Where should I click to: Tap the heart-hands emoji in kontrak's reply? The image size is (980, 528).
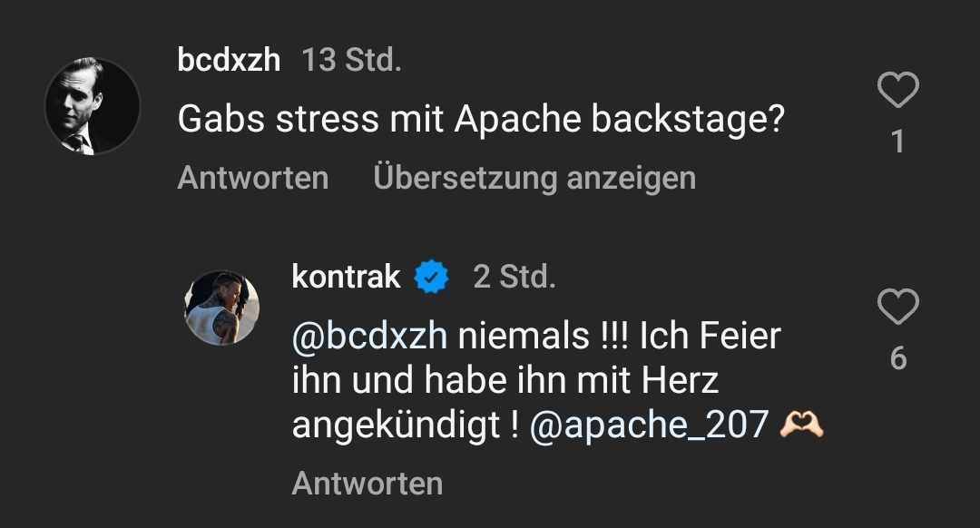coord(801,424)
